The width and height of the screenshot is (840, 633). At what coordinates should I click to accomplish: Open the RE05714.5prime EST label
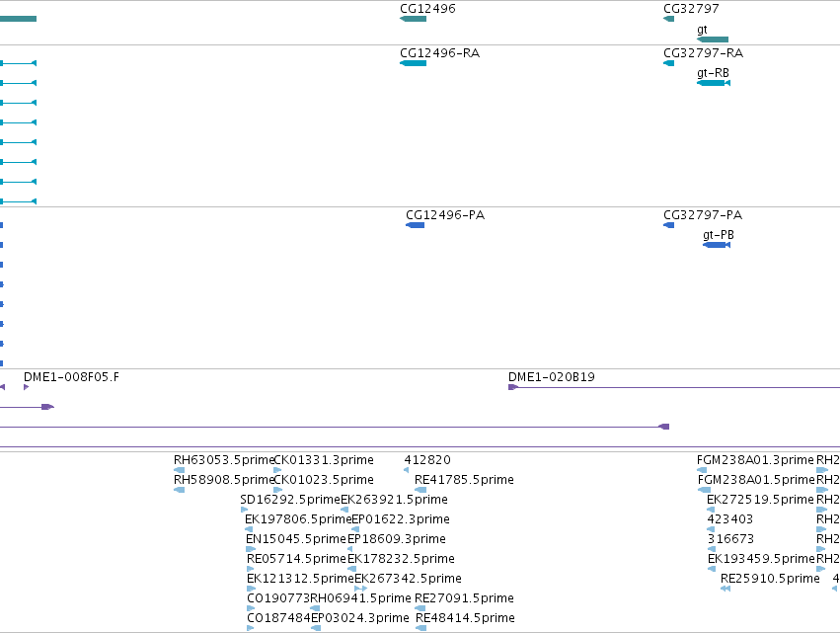point(297,559)
